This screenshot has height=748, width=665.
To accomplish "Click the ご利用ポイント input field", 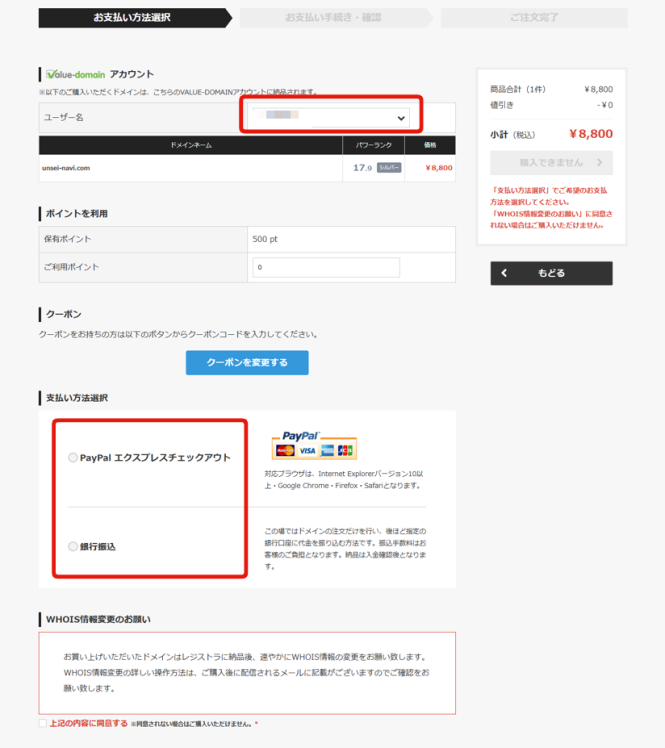I will [x=326, y=268].
